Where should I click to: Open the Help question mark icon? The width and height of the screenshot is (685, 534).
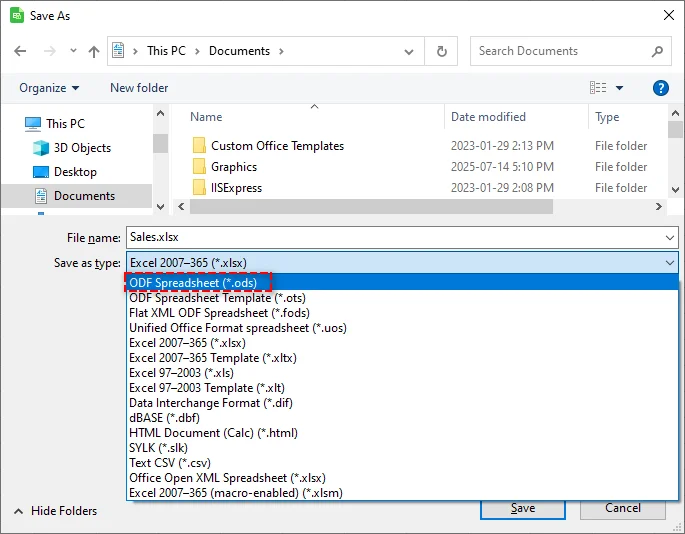(661, 88)
